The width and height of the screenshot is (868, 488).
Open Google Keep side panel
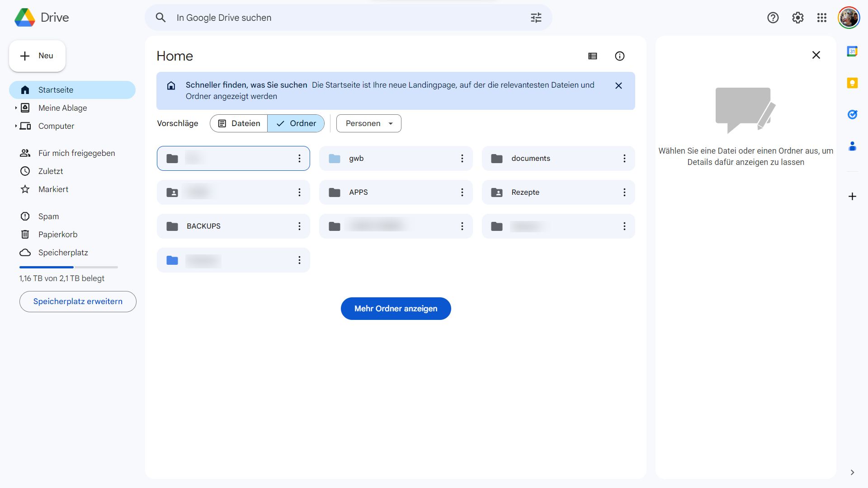coord(852,83)
